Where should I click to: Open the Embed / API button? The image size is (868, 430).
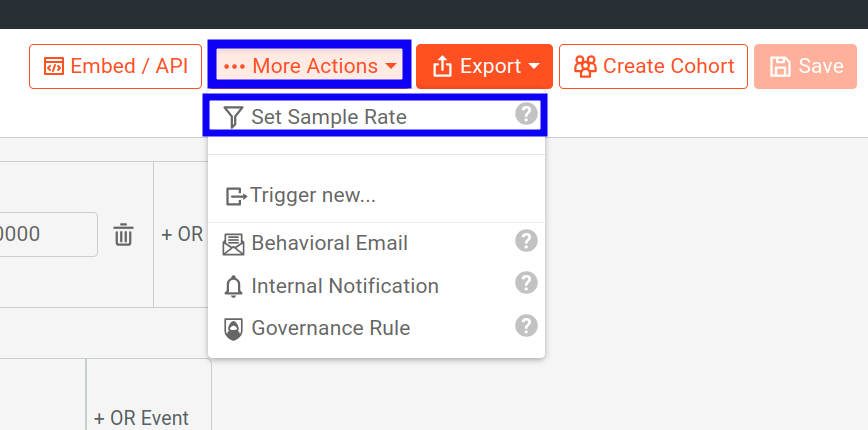click(115, 67)
